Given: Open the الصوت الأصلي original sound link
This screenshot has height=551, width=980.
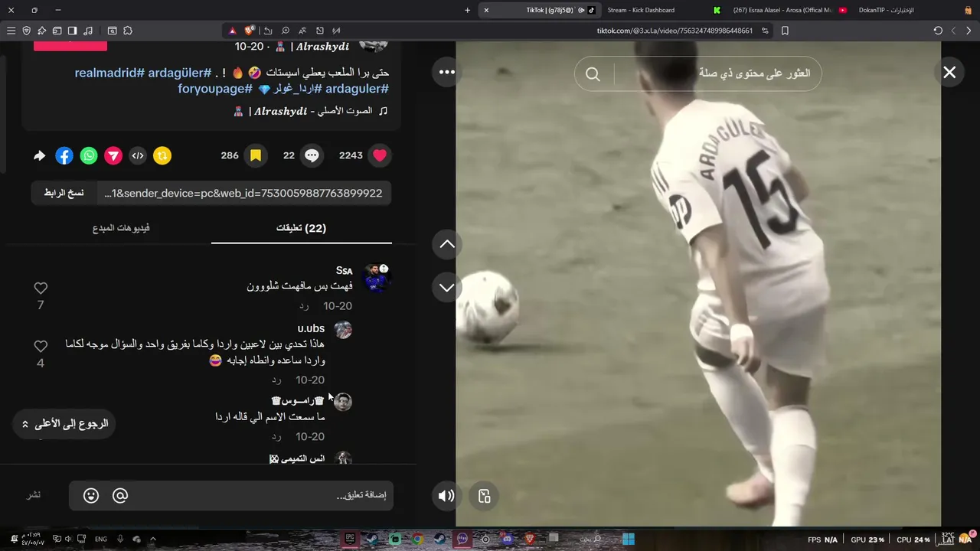Looking at the screenshot, I should click(312, 111).
